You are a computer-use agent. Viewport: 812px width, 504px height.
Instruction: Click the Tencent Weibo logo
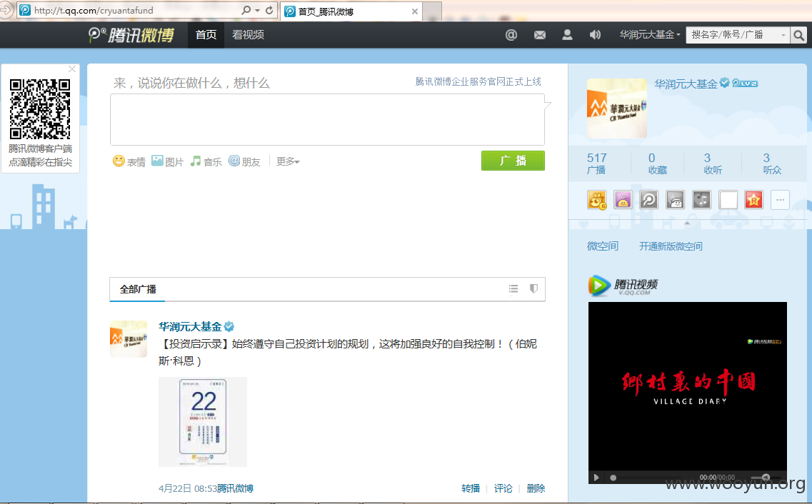[x=131, y=35]
